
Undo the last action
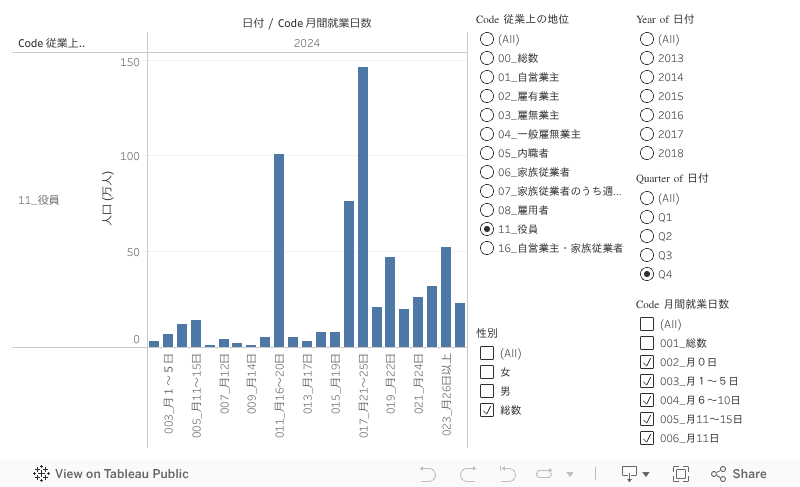click(428, 474)
